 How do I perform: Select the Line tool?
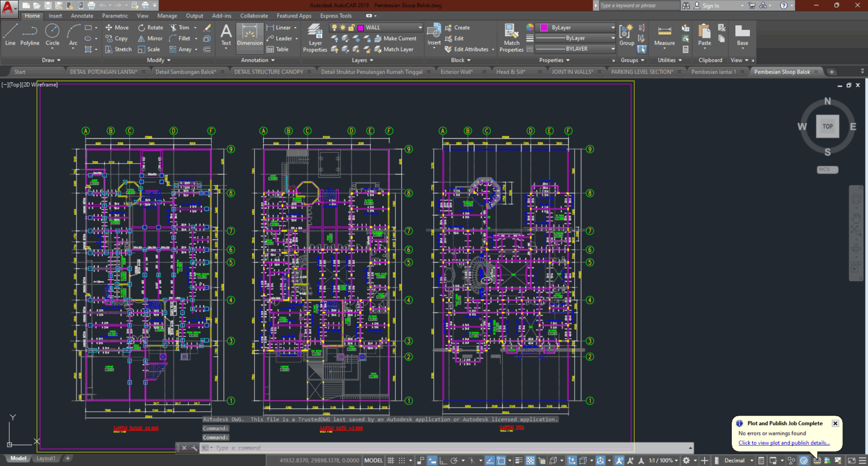coord(10,38)
